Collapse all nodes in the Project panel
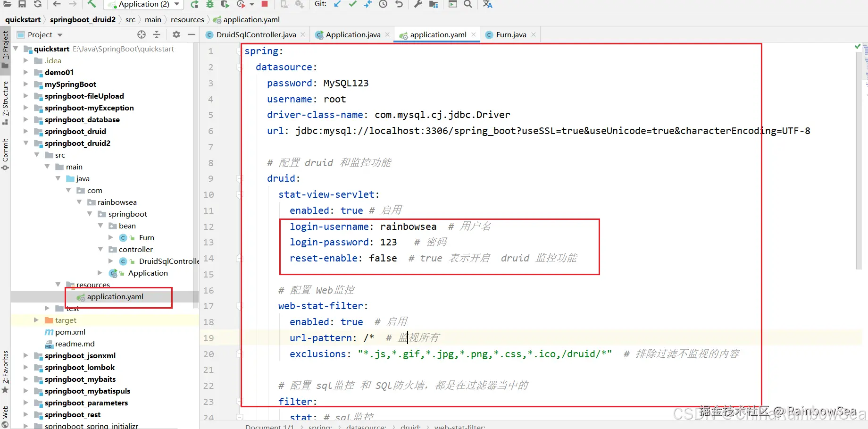Screen dimensions: 868x429 coord(157,34)
